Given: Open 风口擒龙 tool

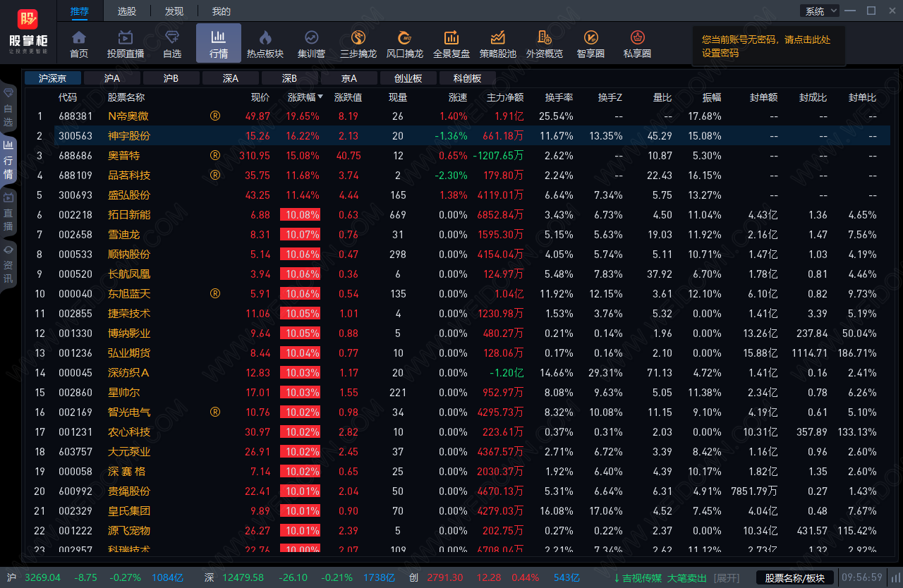Looking at the screenshot, I should (x=405, y=44).
